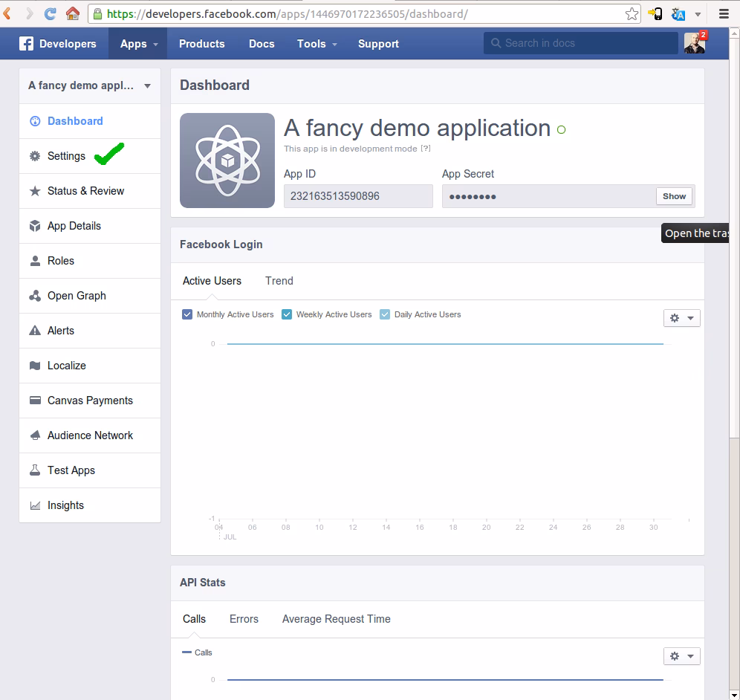740x700 pixels.
Task: Go to Status & Review in the sidebar
Action: (90, 191)
